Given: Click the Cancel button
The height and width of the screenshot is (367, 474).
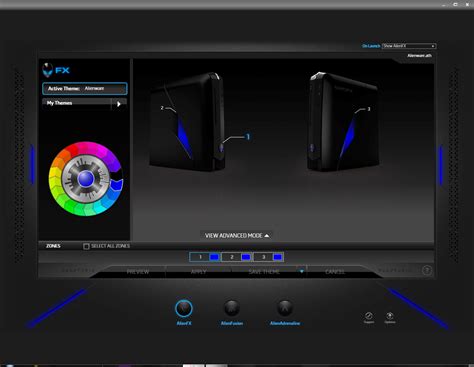Looking at the screenshot, I should click(335, 272).
